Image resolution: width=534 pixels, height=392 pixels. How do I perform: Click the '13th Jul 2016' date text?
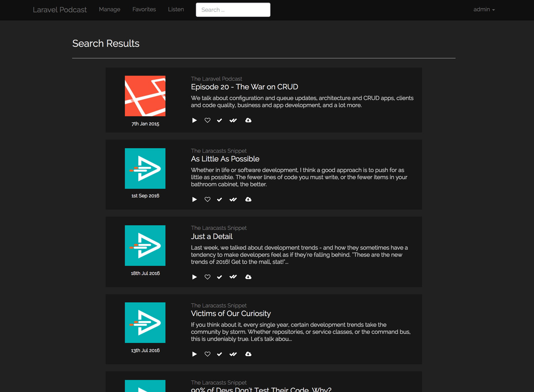145,350
